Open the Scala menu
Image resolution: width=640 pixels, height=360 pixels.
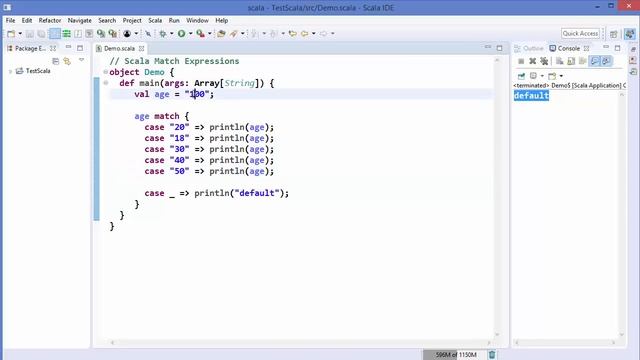pos(155,20)
